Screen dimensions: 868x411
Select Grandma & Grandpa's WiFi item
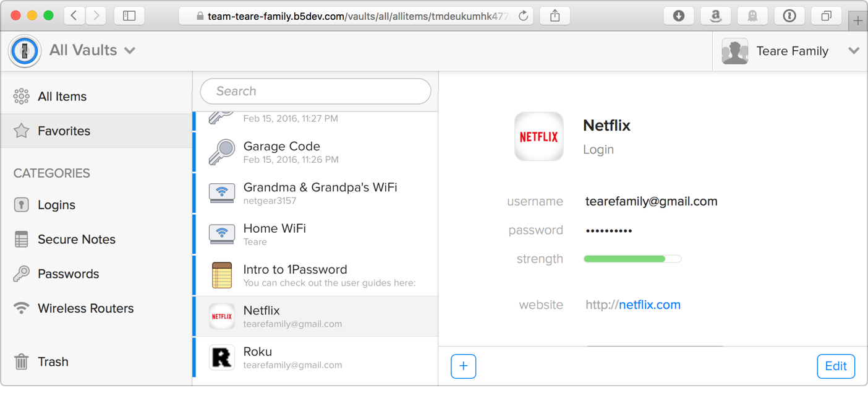pos(316,193)
